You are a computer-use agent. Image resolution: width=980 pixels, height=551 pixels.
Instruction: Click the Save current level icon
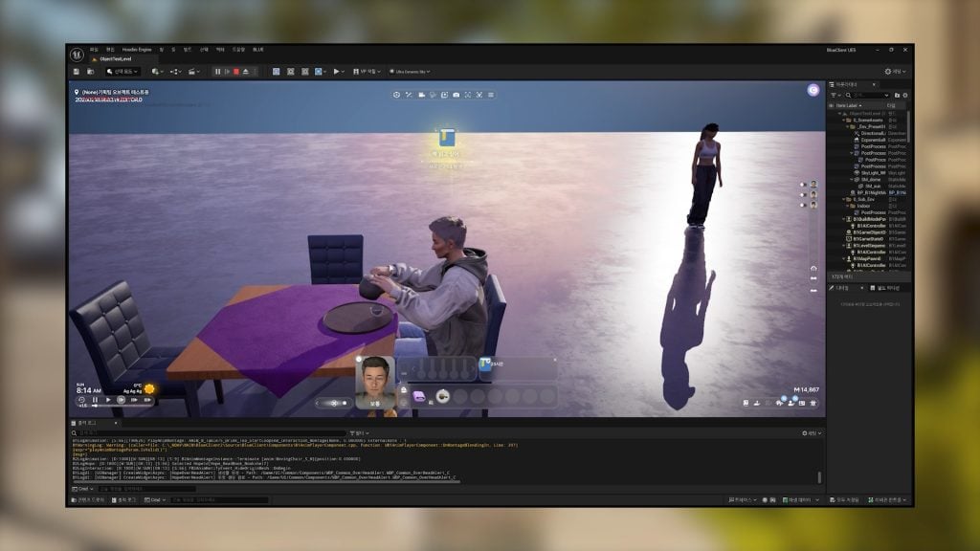click(77, 72)
